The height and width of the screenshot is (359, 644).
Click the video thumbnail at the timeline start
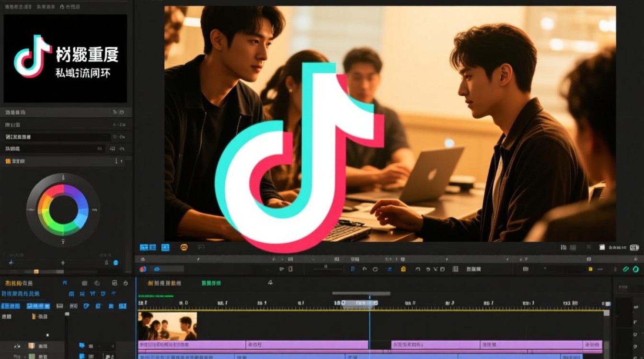(x=167, y=326)
